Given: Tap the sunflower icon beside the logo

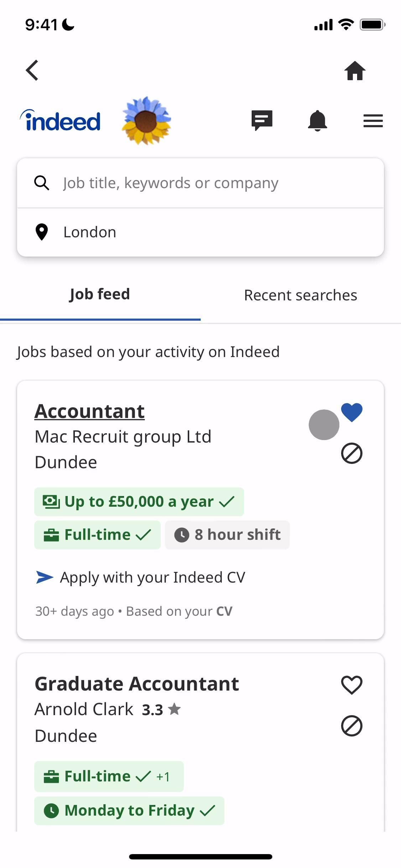Looking at the screenshot, I should click(146, 120).
